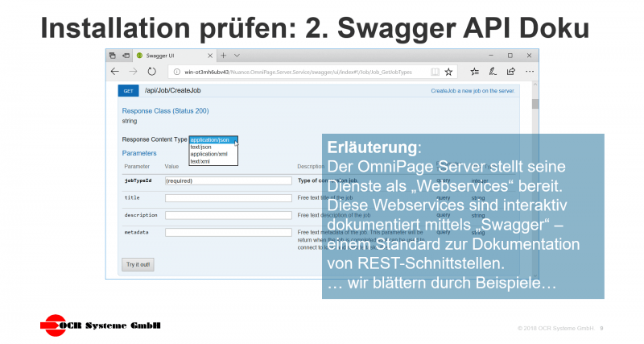Maximize the browser window
Image resolution: width=644 pixels, height=344 pixels.
click(510, 56)
